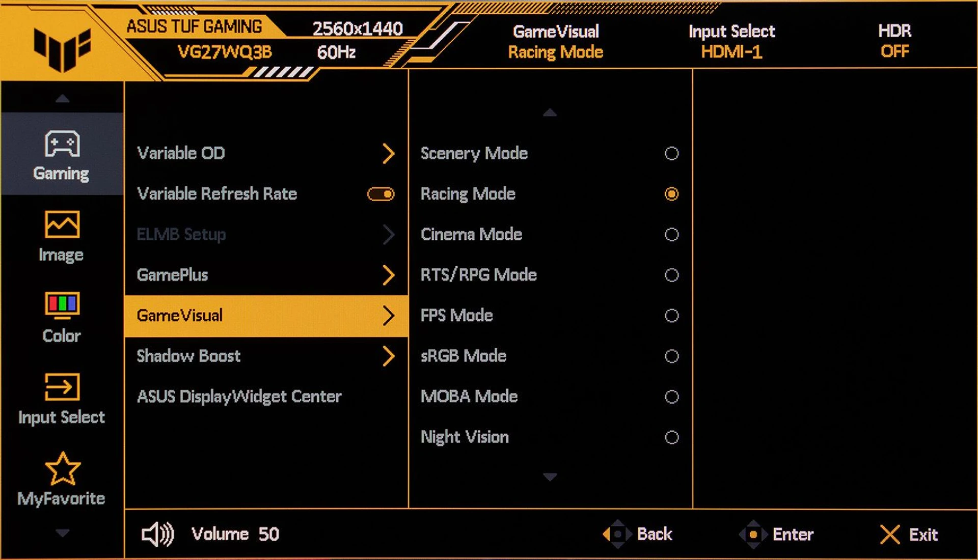This screenshot has height=560, width=978.
Task: Click the Image tab label
Action: 61,255
